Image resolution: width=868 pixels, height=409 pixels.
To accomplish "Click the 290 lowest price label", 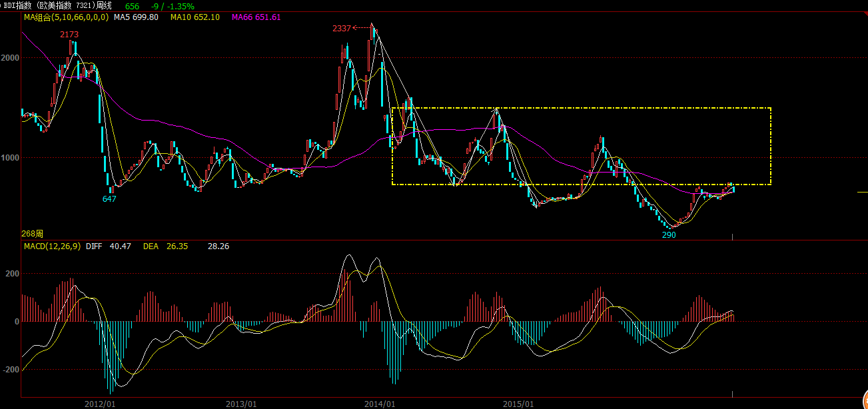I will pos(669,235).
